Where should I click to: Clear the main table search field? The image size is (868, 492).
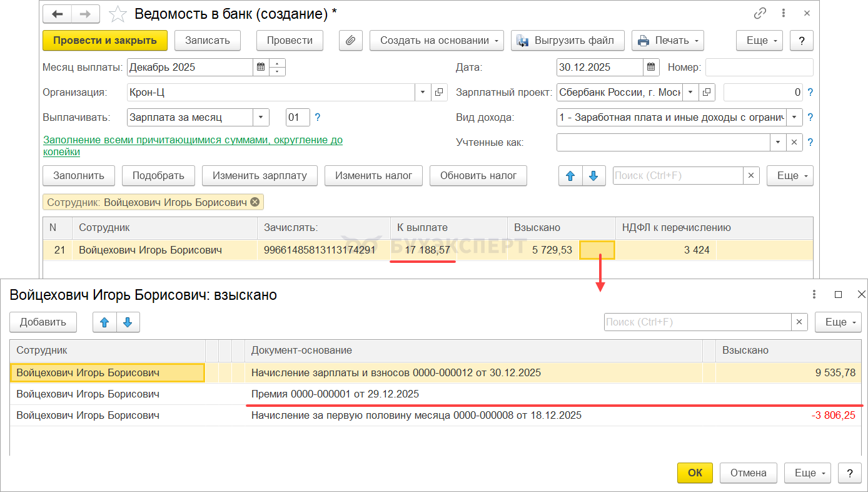[x=751, y=176]
